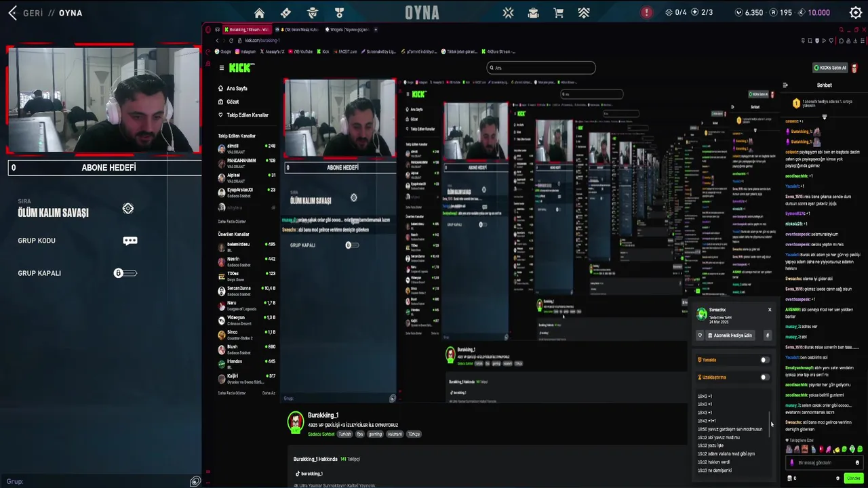The image size is (868, 488).
Task: Click heart icon in Sweachx popup
Action: click(700, 335)
